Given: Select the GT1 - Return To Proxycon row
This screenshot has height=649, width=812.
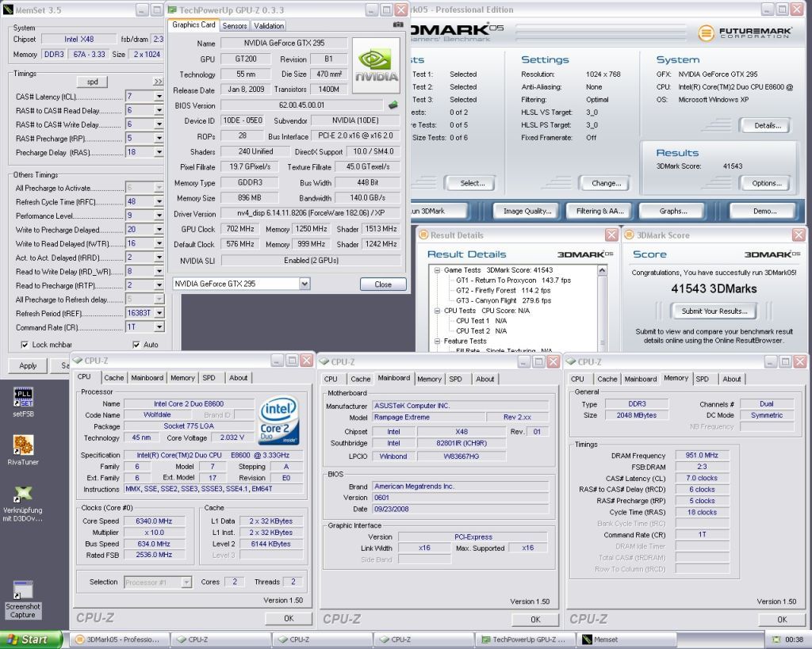Looking at the screenshot, I should [x=513, y=280].
